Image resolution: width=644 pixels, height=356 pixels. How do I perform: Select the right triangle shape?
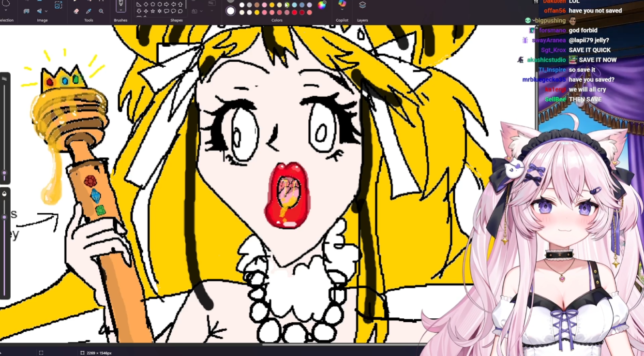[139, 4]
